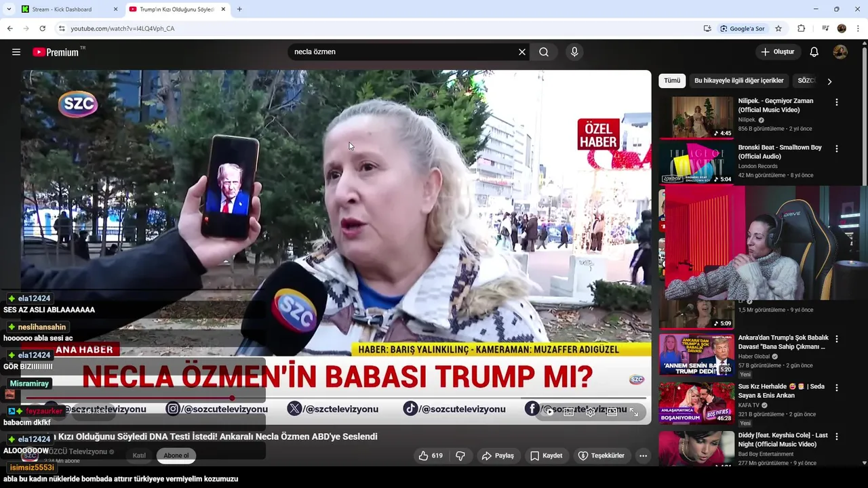This screenshot has height=488, width=868.
Task: Click the magnifier search button
Action: tap(544, 52)
